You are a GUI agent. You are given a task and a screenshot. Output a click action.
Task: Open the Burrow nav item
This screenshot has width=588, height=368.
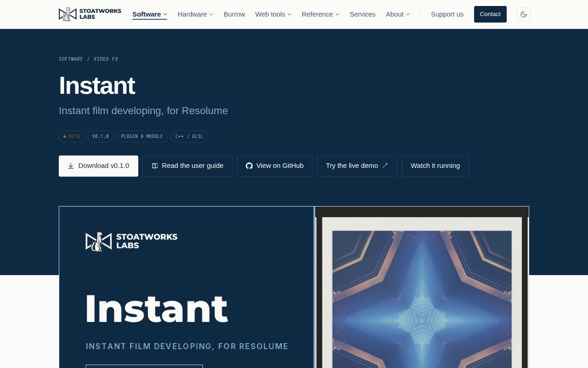click(x=234, y=14)
